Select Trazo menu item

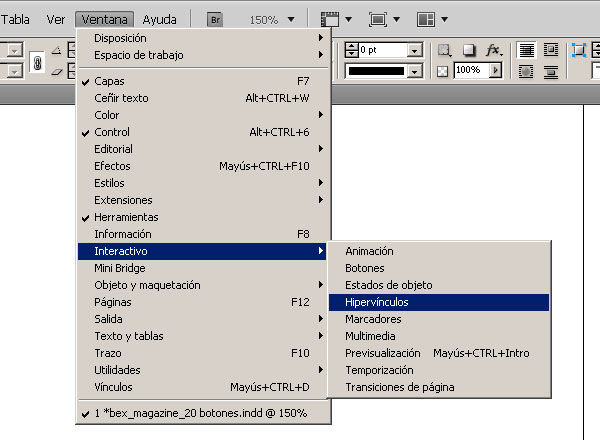coord(202,353)
